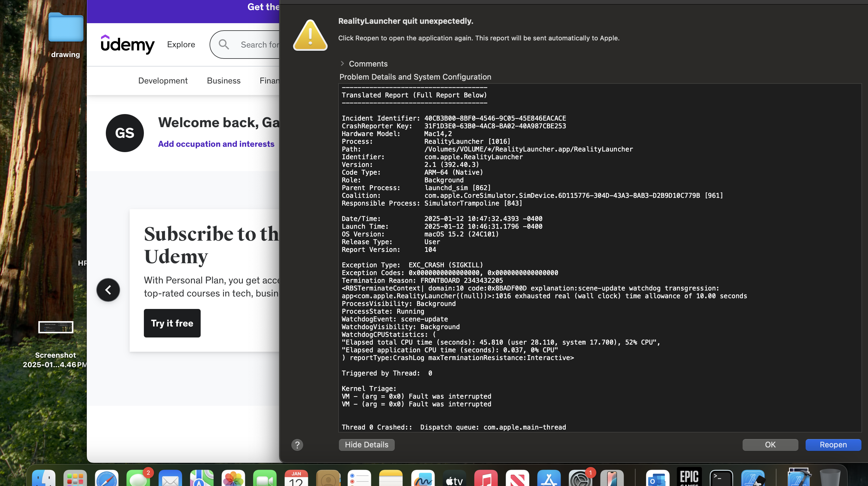Click the 'Translated Report (Full Report Below)' heading

point(414,95)
